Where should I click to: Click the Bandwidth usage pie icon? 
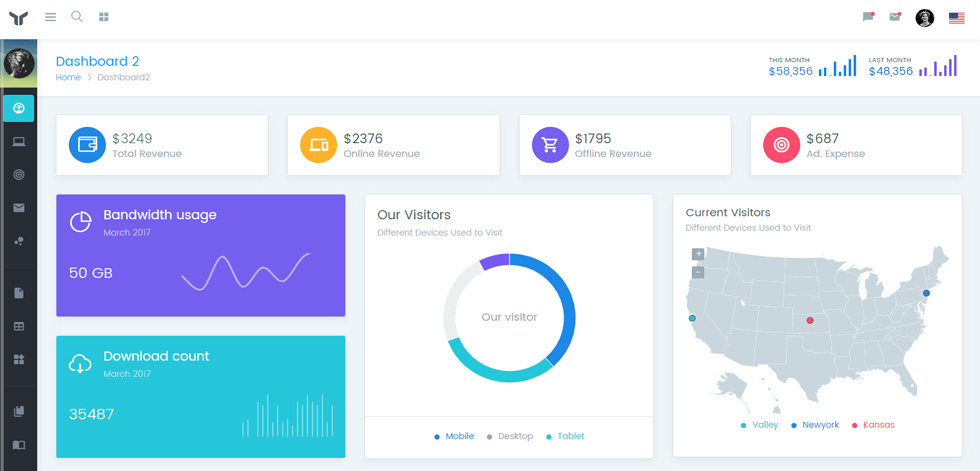(x=81, y=222)
